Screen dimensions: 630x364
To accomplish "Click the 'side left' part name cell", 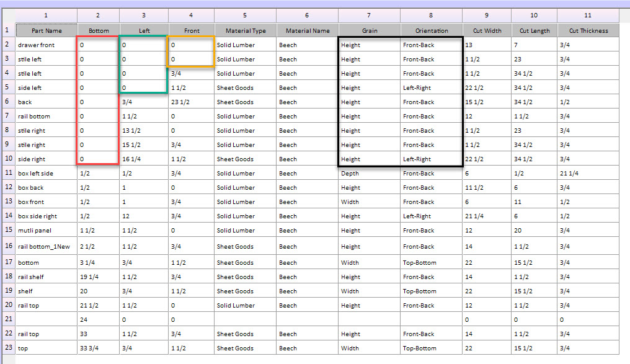I will tap(47, 87).
